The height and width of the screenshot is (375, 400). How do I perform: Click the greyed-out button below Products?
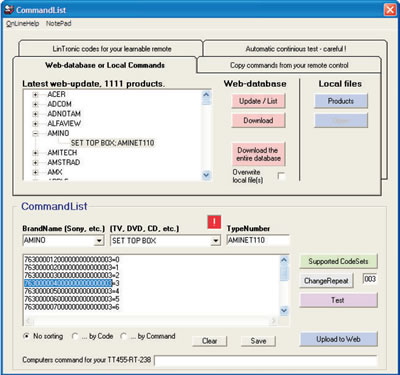[x=341, y=120]
